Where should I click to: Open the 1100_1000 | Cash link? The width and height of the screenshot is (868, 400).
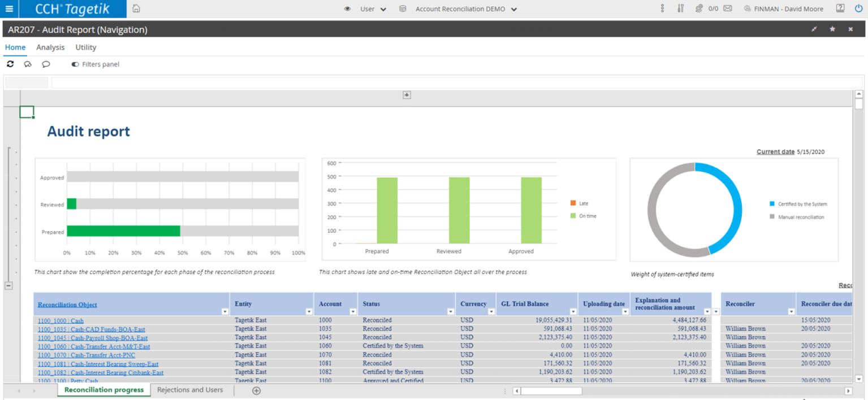[x=61, y=321]
